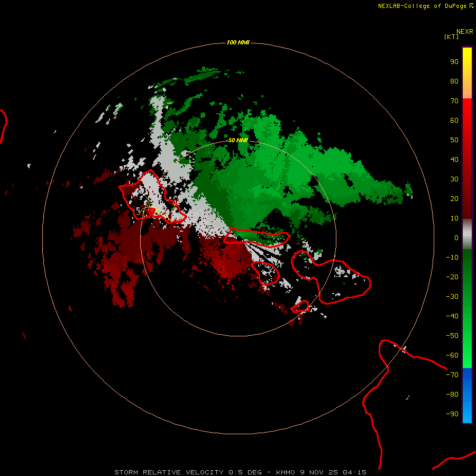Click the 80 value on the velocity scale

454,81
